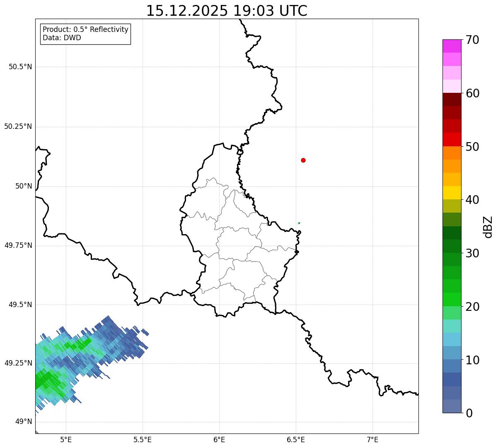498x448 pixels.
Task: Click the 6°E longitude label
Action: click(219, 440)
